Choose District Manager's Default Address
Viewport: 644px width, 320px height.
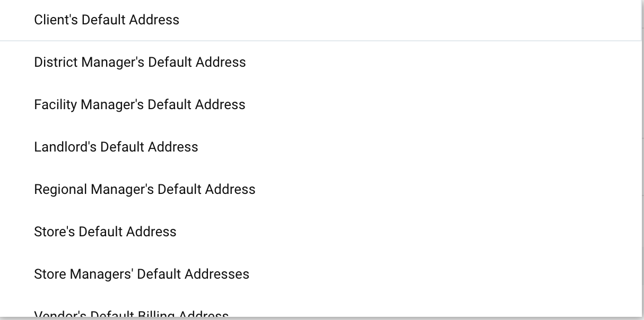(x=140, y=63)
